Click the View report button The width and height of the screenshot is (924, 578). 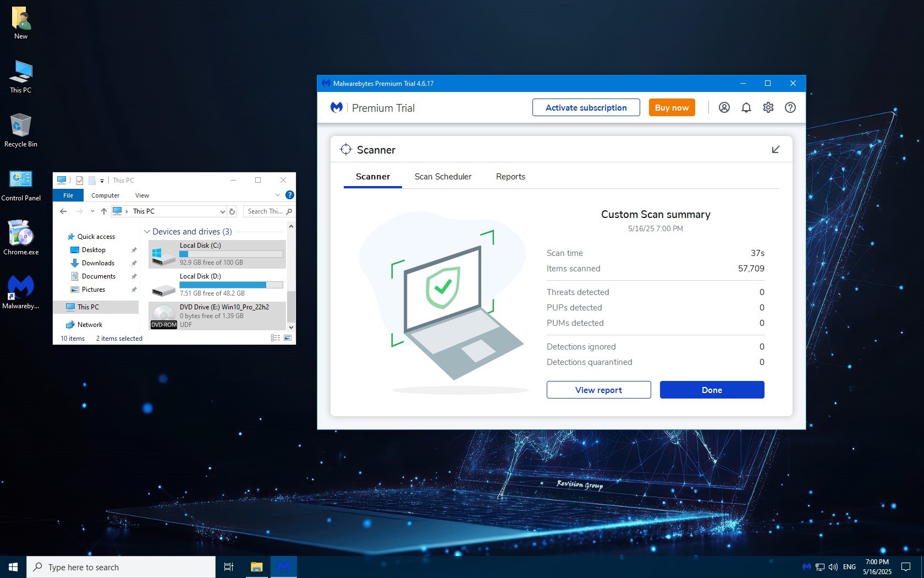pos(598,390)
